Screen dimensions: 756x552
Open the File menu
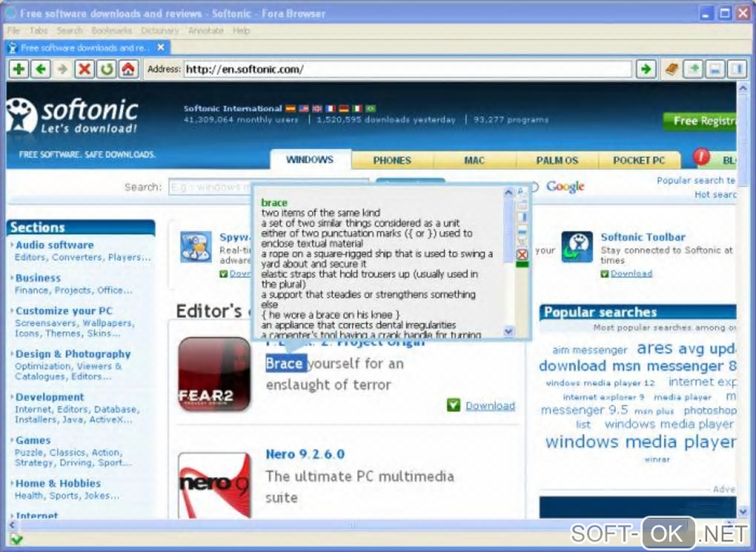13,30
